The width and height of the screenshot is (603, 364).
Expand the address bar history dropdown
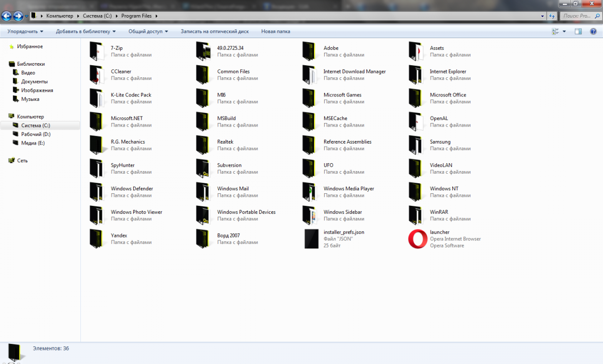542,16
